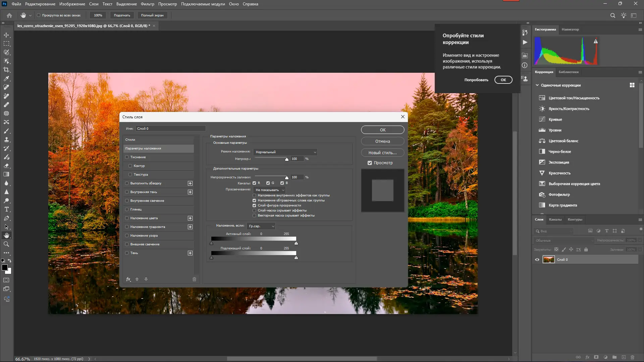The width and height of the screenshot is (644, 362).
Task: Click the Curves (Кривые) adjustment icon
Action: 542,119
